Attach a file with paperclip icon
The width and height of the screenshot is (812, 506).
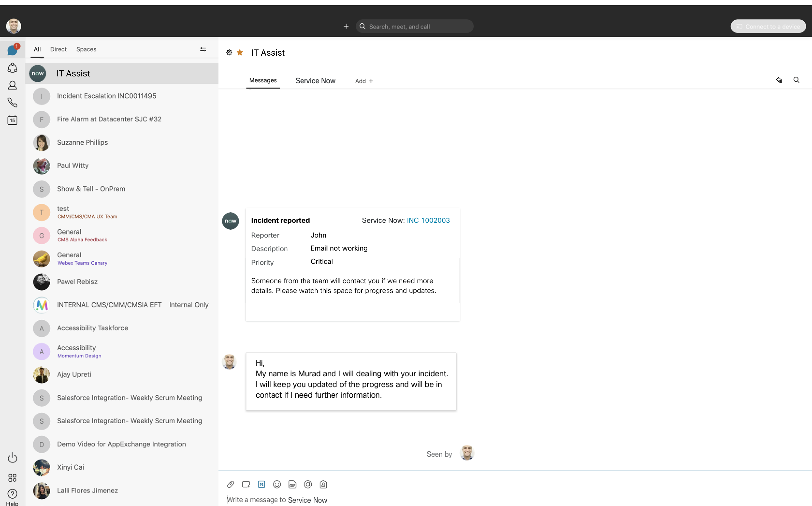click(x=230, y=484)
